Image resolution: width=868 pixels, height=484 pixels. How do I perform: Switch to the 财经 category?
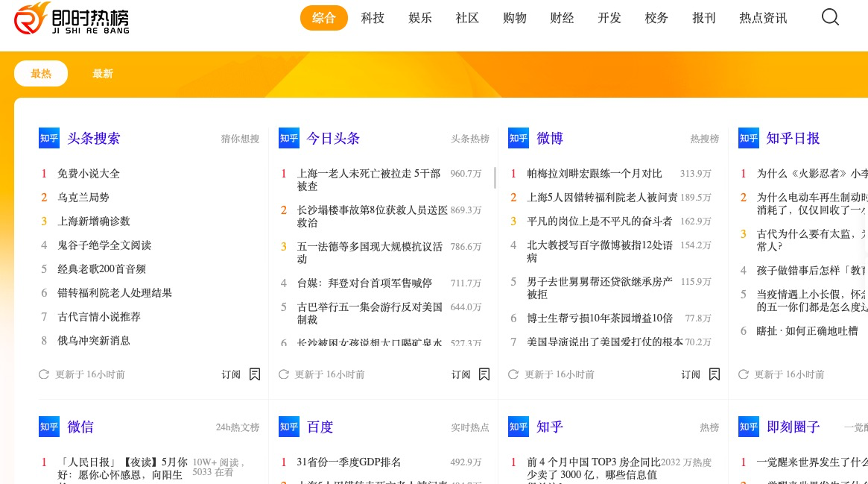coord(562,18)
